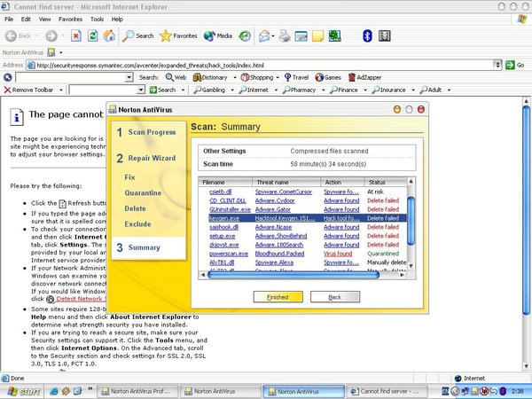Image resolution: width=532 pixels, height=399 pixels.
Task: Click the Virus found action link
Action: [338, 254]
